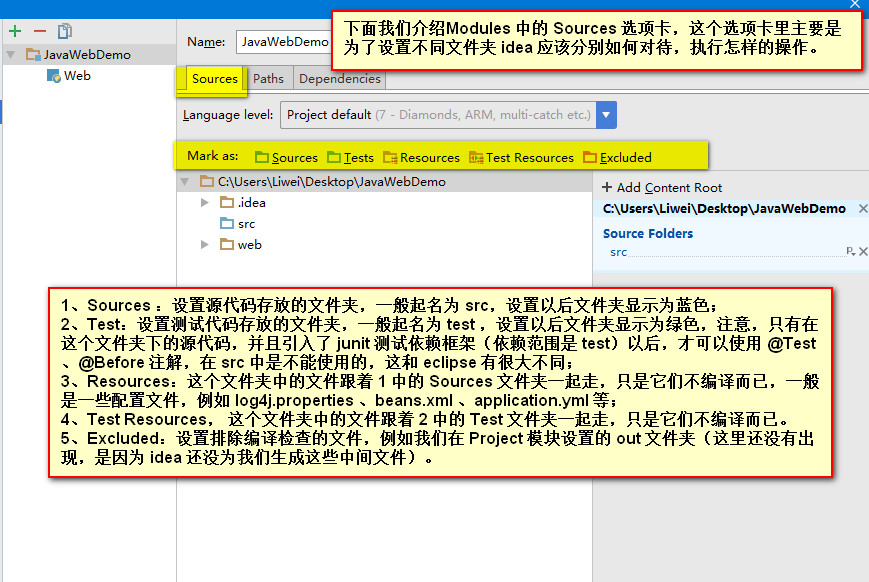Unmark src source folder with its X icon
The height and width of the screenshot is (582, 869).
coord(863,252)
